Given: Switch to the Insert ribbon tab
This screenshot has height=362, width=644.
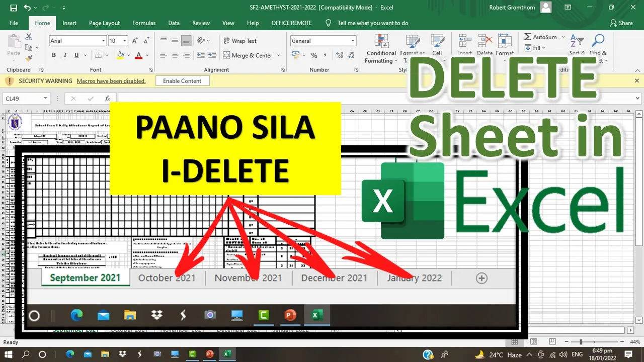Looking at the screenshot, I should 69,23.
